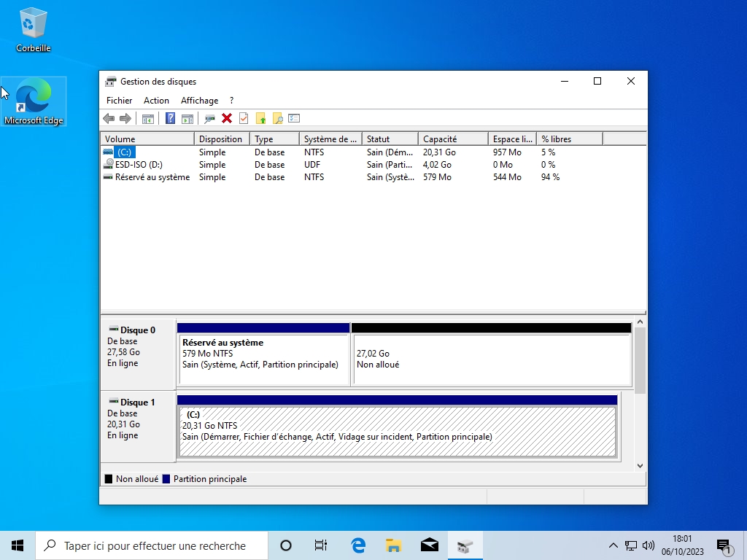
Task: Select the ESD-ISO (D:) volume row
Action: 139,165
